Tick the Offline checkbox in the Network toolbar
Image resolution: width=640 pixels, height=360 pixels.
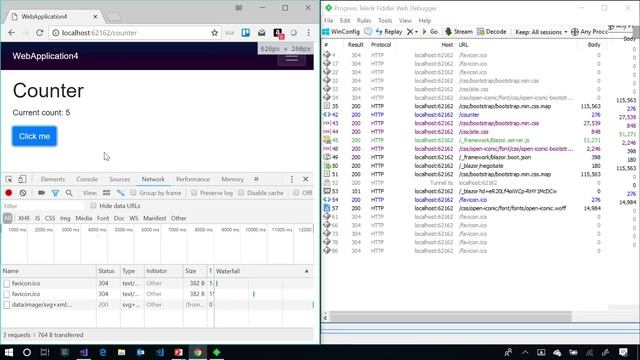click(x=296, y=193)
